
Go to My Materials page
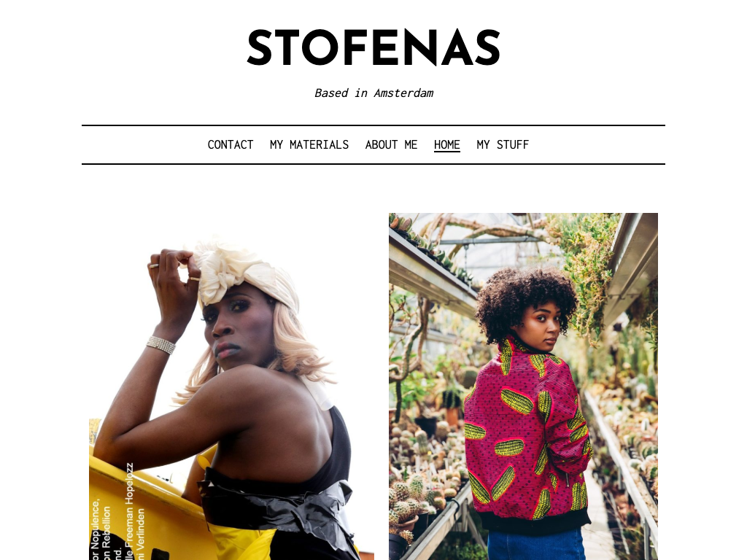click(309, 145)
